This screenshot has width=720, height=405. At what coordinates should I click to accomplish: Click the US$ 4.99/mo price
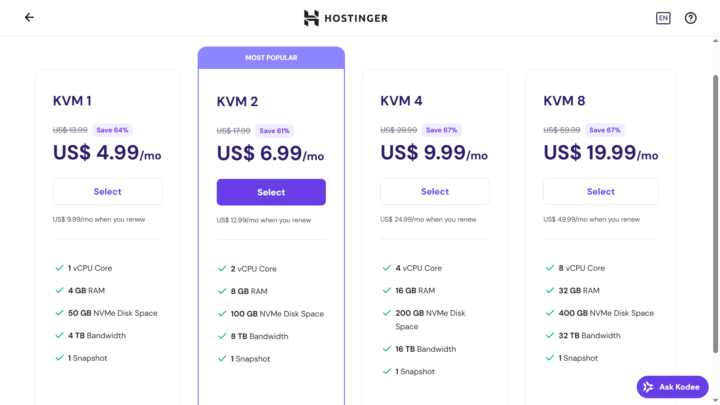click(x=107, y=152)
